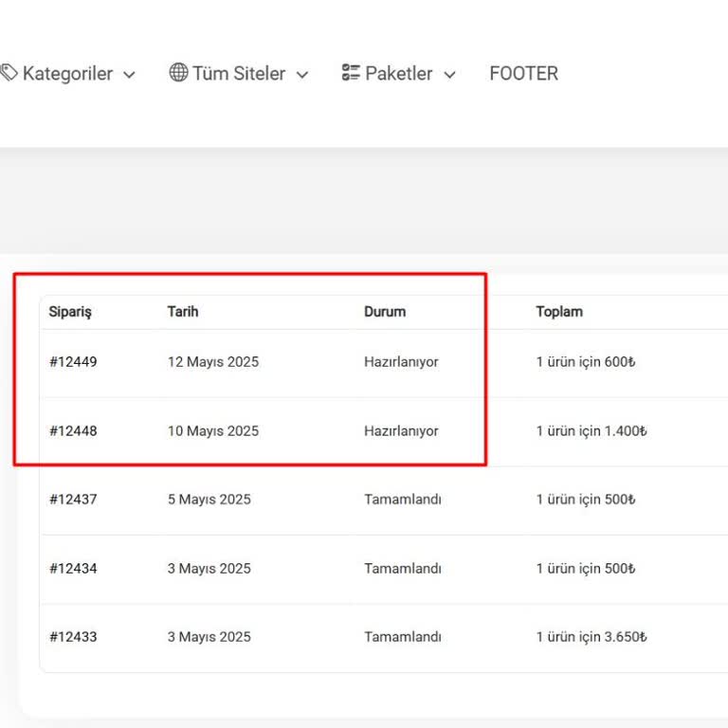728x728 pixels.
Task: Open order #12448
Action: 73,431
